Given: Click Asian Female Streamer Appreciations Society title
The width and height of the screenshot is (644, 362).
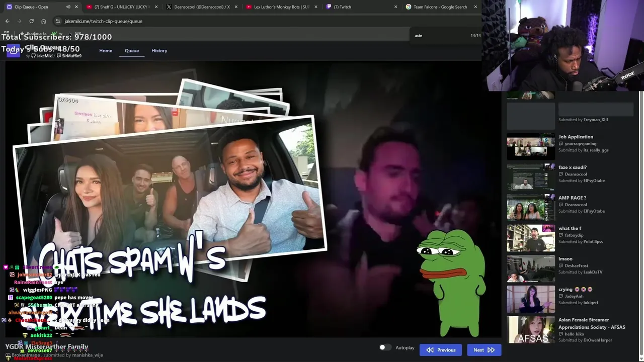Looking at the screenshot, I should pos(592,323).
